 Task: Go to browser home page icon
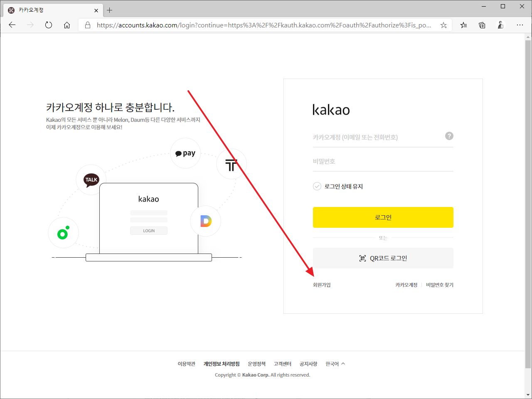(67, 25)
